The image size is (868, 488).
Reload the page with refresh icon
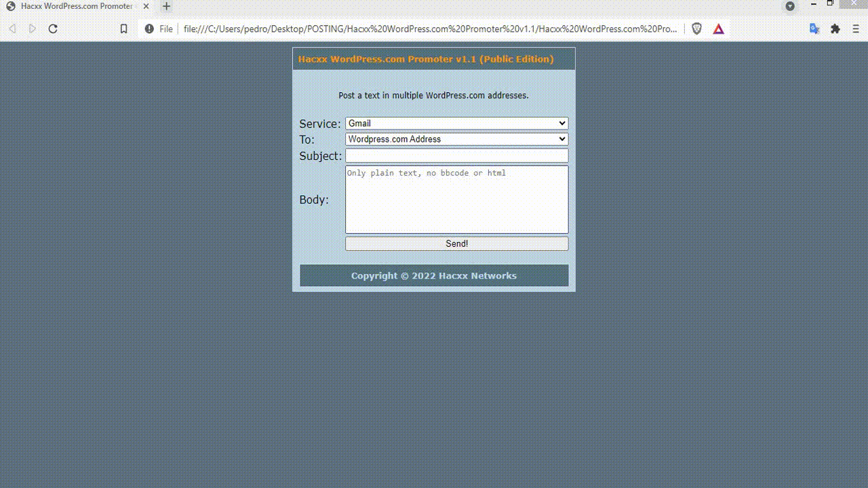53,29
